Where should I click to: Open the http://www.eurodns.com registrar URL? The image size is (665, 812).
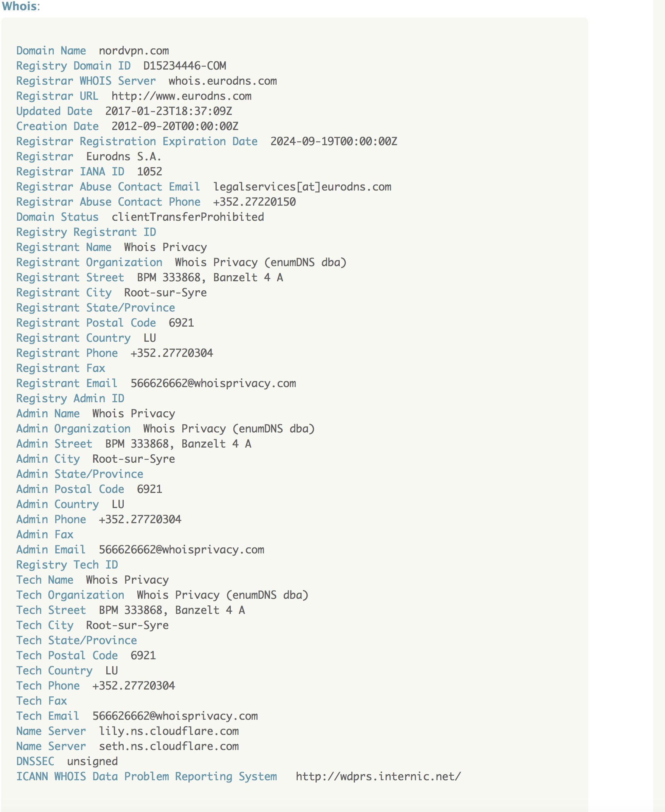(181, 96)
